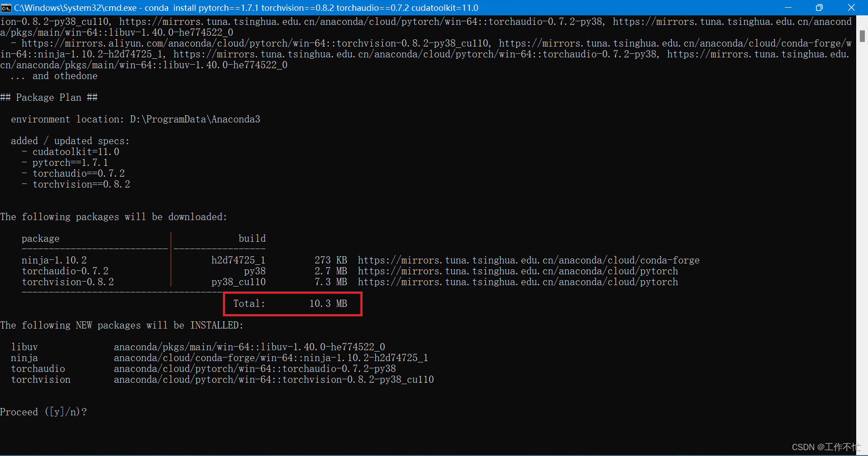
Task: Click the '2.7 MB' size value
Action: point(331,271)
